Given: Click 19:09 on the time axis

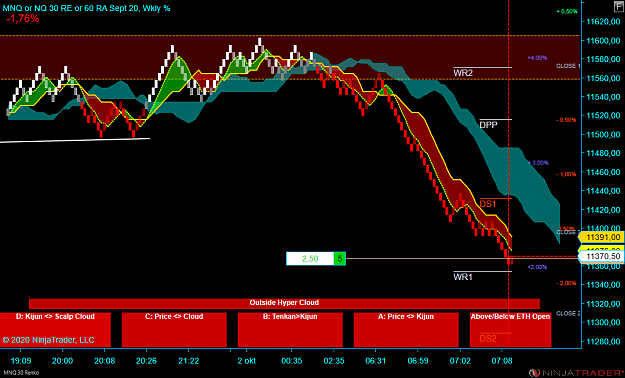Looking at the screenshot, I should (21, 361).
